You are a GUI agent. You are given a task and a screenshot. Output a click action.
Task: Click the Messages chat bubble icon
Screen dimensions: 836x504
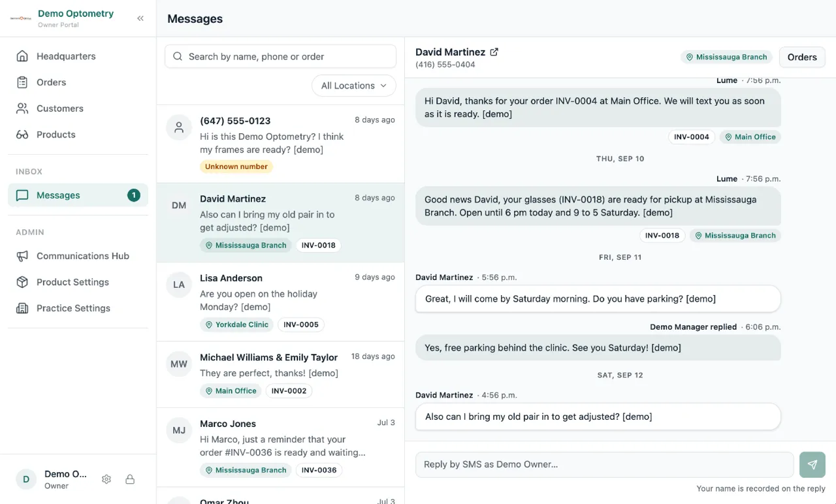click(22, 195)
